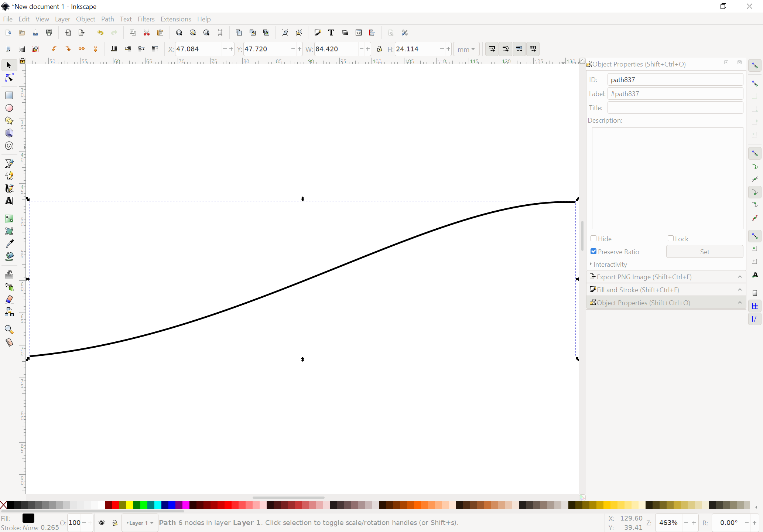
Task: Click the Description text area
Action: point(668,178)
